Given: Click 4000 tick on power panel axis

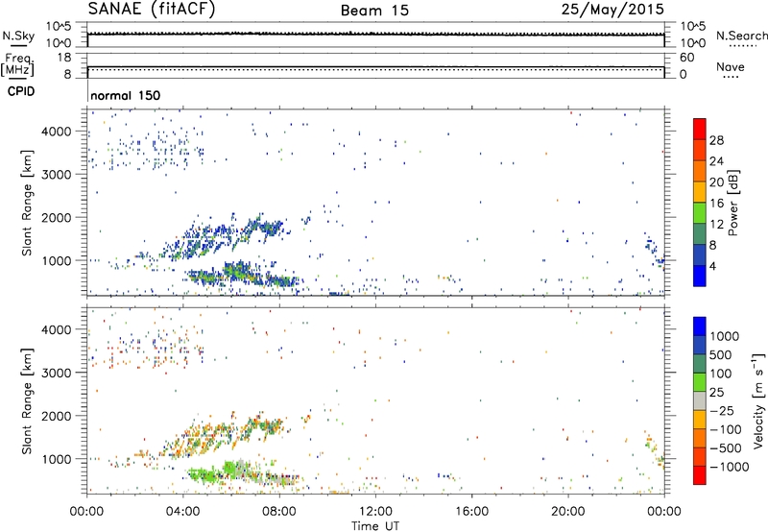Looking at the screenshot, I should click(x=57, y=132).
